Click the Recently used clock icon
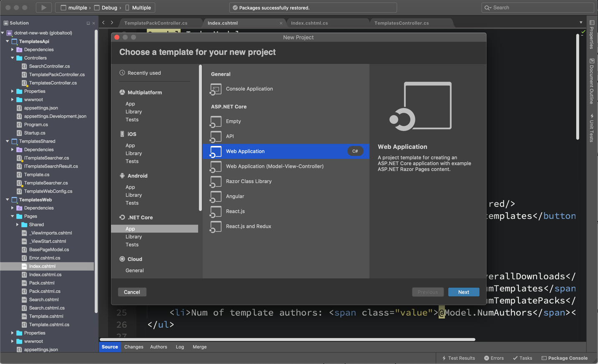This screenshot has height=364, width=598. [x=122, y=73]
